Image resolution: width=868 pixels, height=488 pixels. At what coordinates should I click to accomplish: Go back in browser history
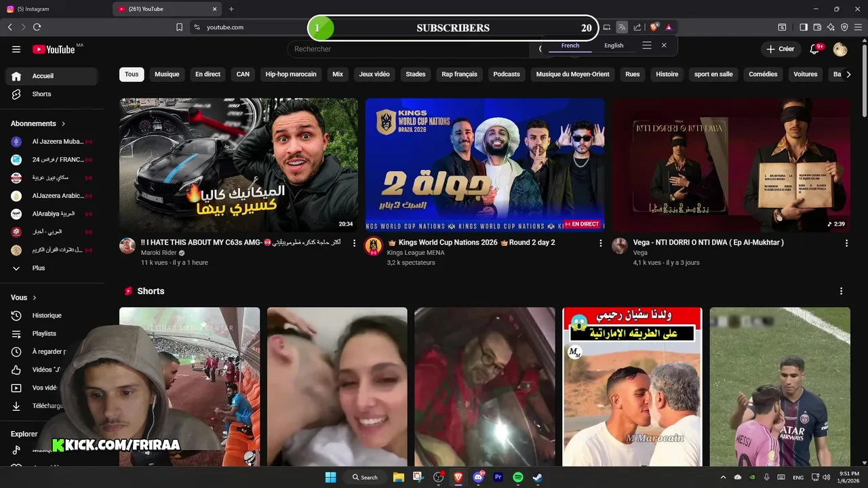point(9,27)
